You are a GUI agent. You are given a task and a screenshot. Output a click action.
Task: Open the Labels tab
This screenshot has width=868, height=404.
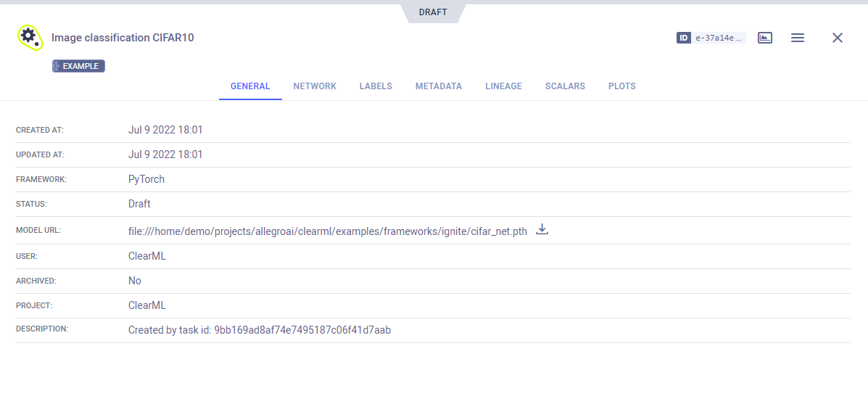click(x=376, y=86)
